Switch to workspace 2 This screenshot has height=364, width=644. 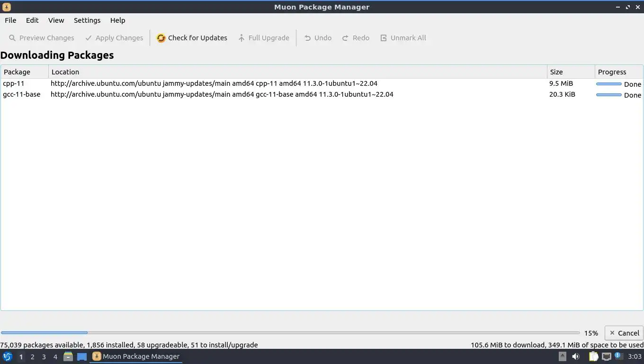[32, 356]
